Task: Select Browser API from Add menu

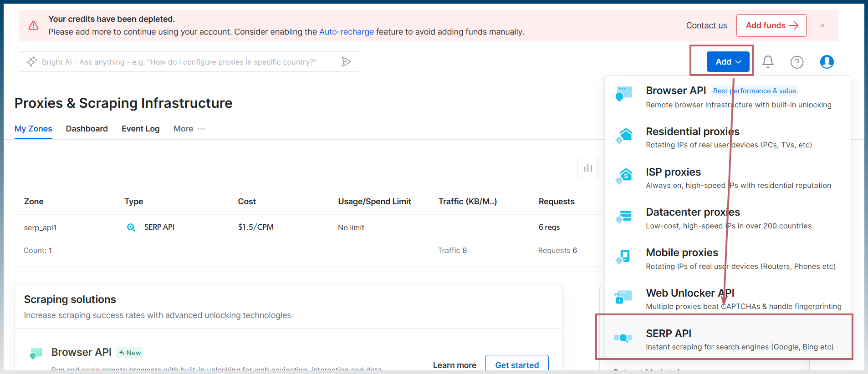Action: (728, 97)
